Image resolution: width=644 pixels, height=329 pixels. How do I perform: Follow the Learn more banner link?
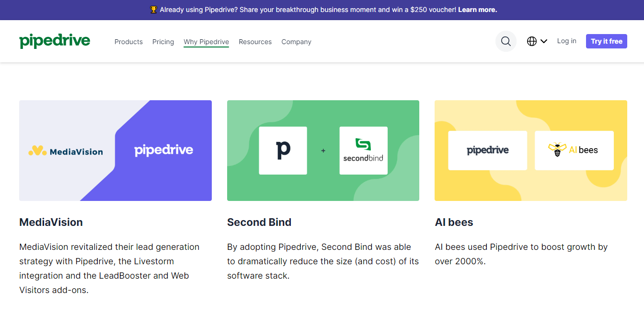(477, 10)
